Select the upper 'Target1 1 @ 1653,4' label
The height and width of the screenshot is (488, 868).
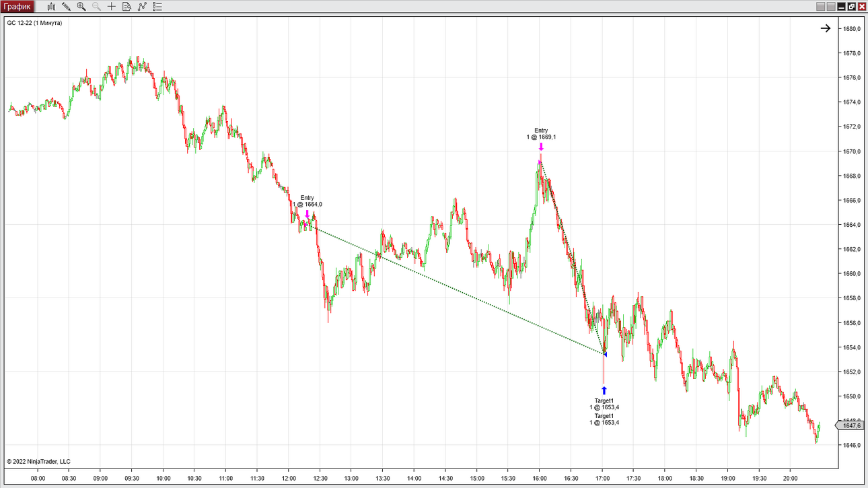(604, 404)
